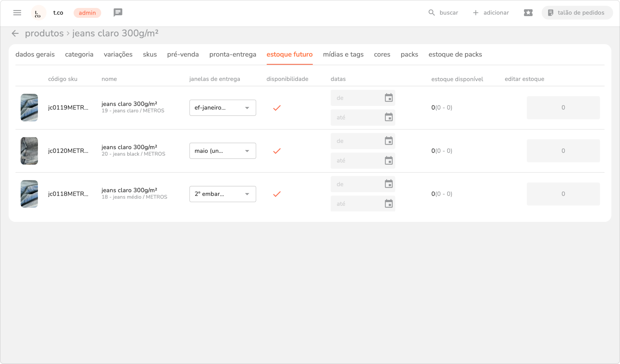Switch to the pronta-entrega tab
The height and width of the screenshot is (364, 620).
(x=232, y=55)
